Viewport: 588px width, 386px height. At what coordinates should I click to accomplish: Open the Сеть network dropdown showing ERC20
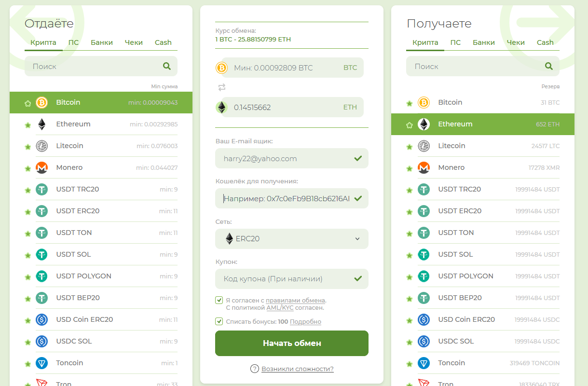(x=291, y=239)
